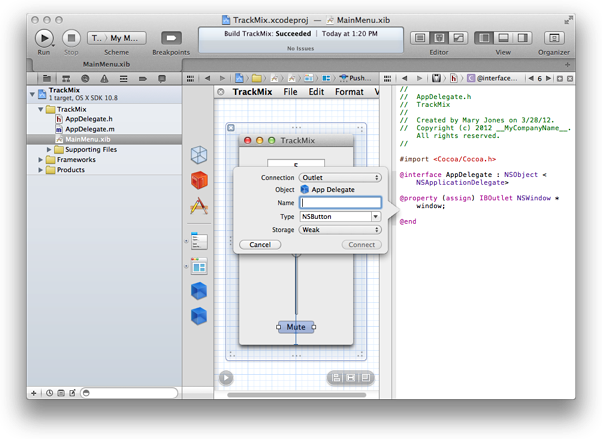
Task: Click the Manual/assistant mode icon in jump bar
Action: [x=436, y=78]
